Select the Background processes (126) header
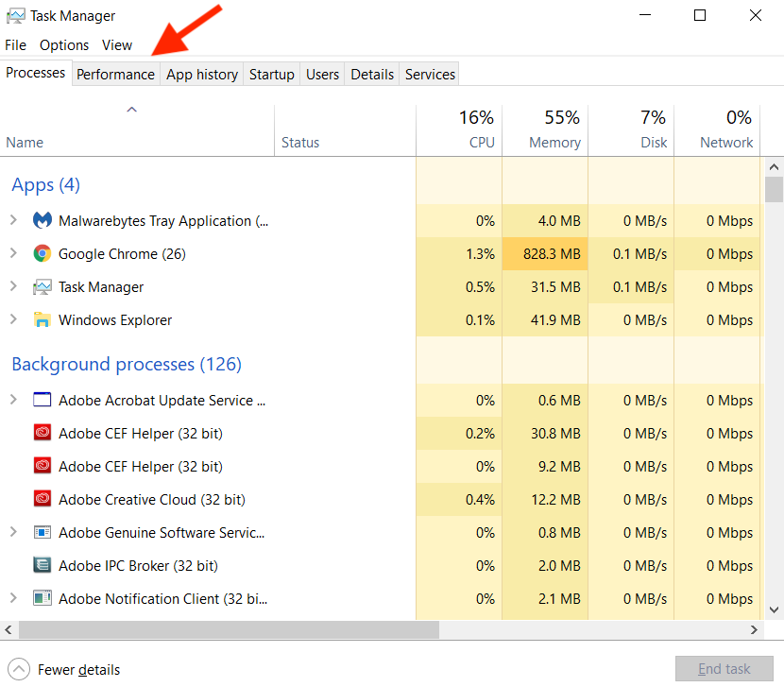The width and height of the screenshot is (784, 687). (127, 364)
